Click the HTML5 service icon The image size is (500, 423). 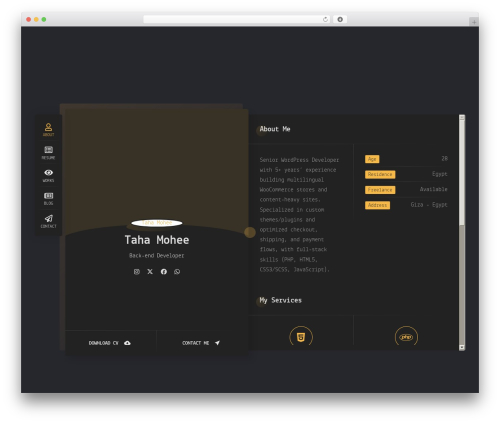(301, 337)
